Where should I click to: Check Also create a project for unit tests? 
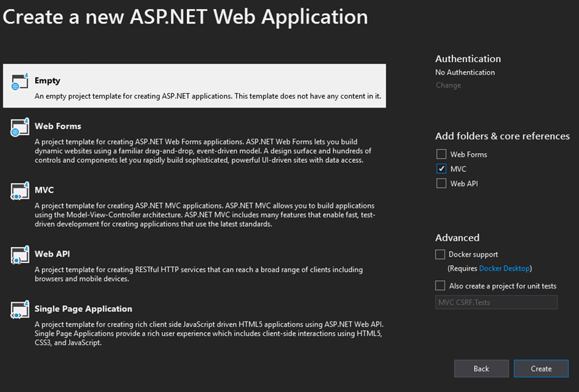[440, 286]
